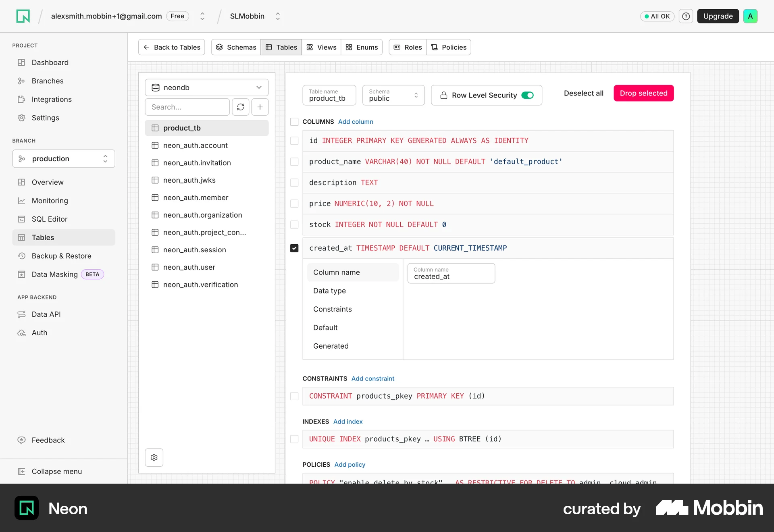This screenshot has height=532, width=774.
Task: Click the Neon logo icon
Action: coord(23,16)
